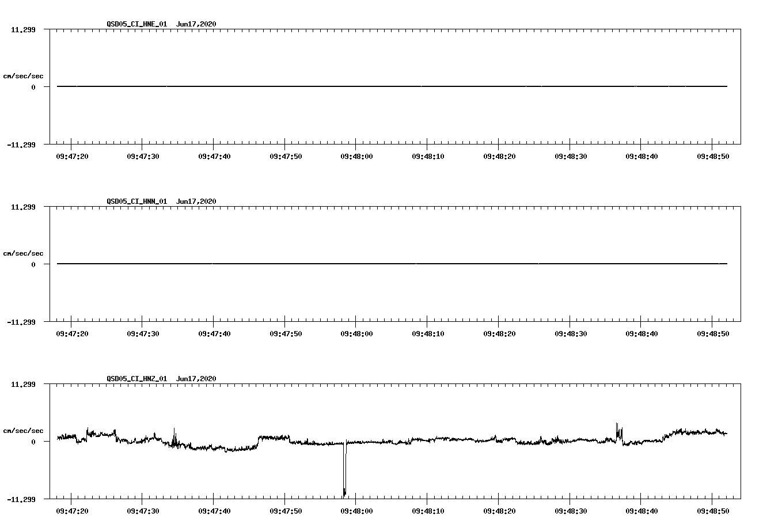Screen dimensions: 782x532
Task: Pick 09:48:00 time label under HNZ plot
Action: pyautogui.click(x=356, y=511)
